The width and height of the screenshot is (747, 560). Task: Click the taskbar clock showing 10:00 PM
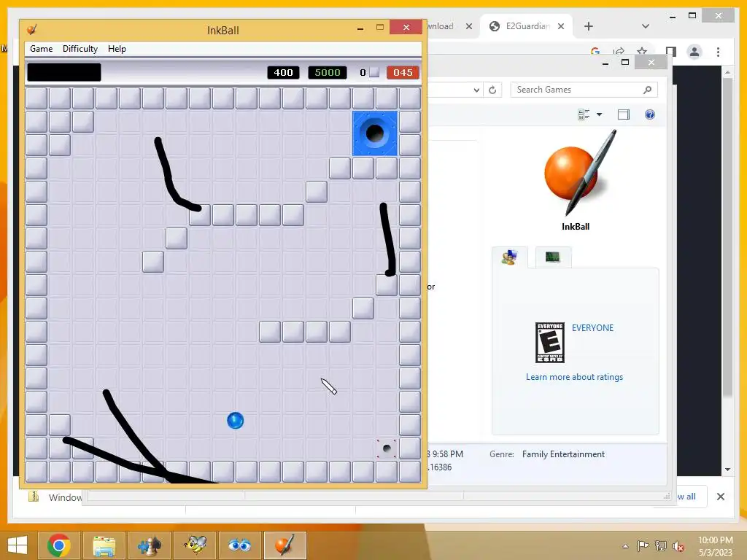point(715,546)
